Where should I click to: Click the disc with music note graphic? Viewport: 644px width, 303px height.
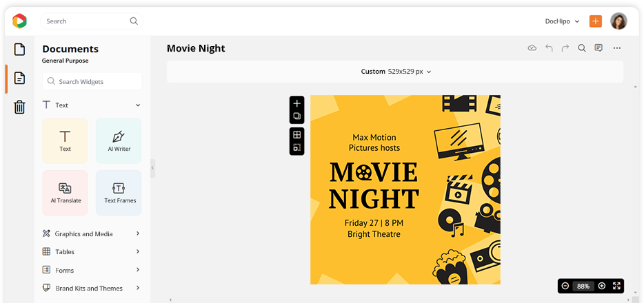pos(450,222)
